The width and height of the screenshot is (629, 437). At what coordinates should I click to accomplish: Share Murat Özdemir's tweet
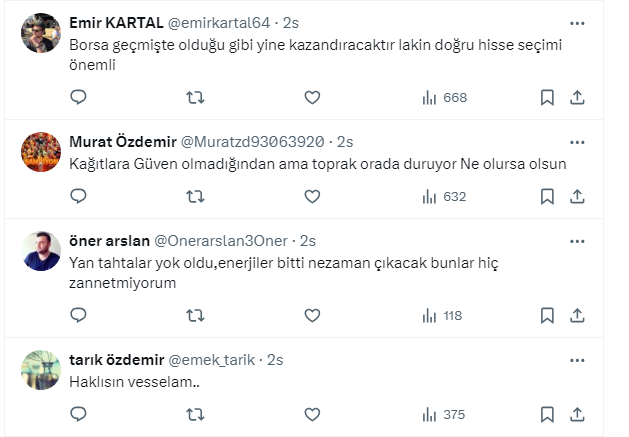(x=577, y=196)
